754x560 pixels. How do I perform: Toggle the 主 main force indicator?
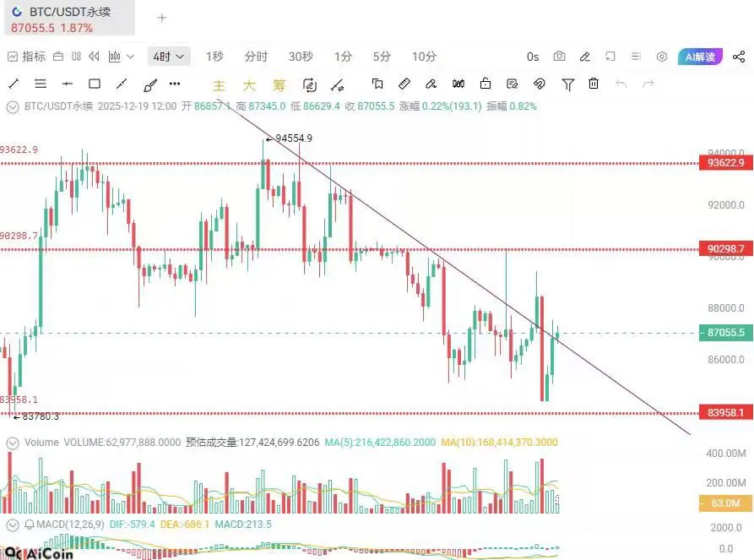click(x=219, y=85)
